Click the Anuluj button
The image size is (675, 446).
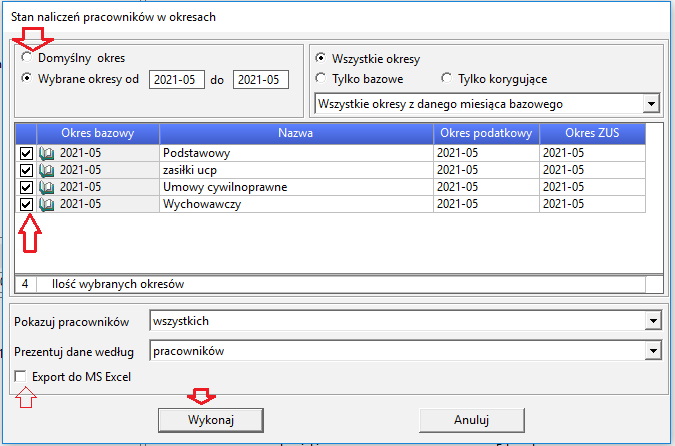471,420
